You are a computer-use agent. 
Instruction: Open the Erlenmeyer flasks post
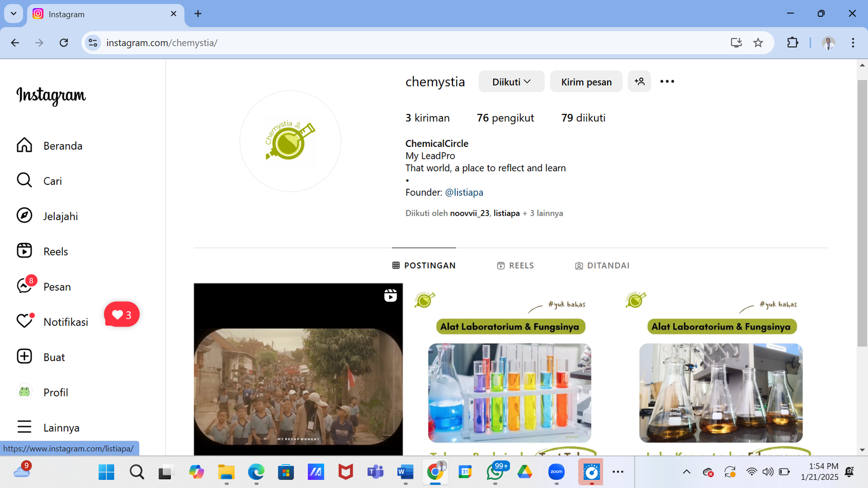coord(721,369)
